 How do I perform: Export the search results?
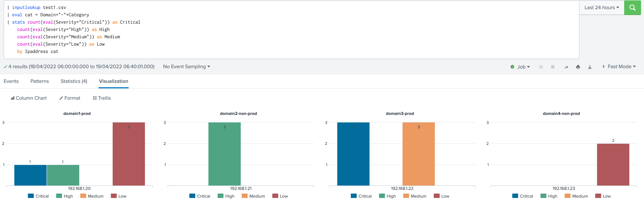pyautogui.click(x=590, y=67)
